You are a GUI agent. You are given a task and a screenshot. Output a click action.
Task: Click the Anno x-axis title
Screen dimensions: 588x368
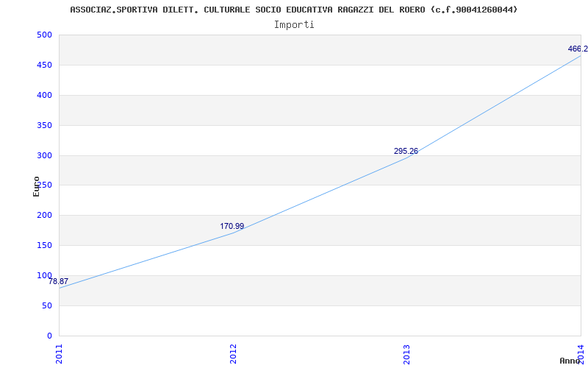pyautogui.click(x=570, y=361)
